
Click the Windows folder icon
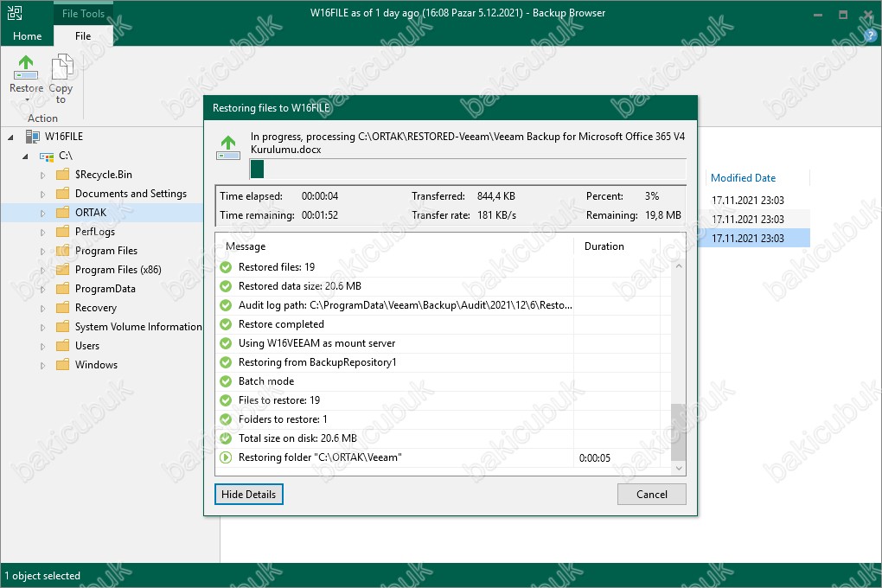[x=63, y=365]
